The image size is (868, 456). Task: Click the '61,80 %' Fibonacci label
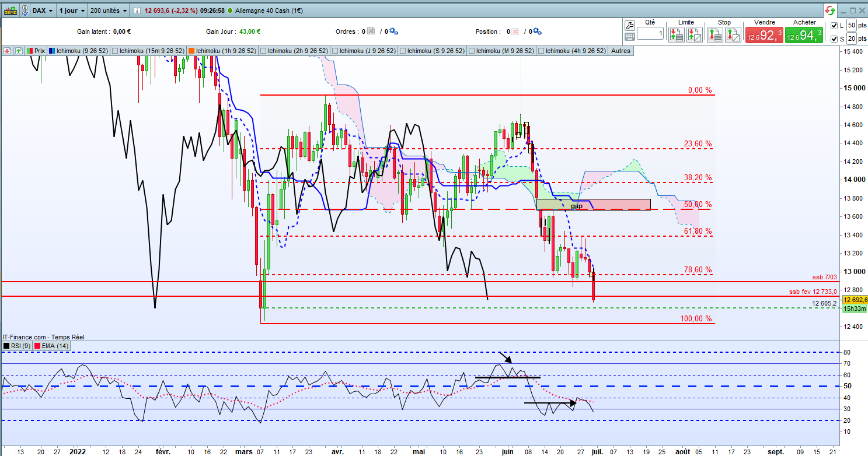point(698,231)
